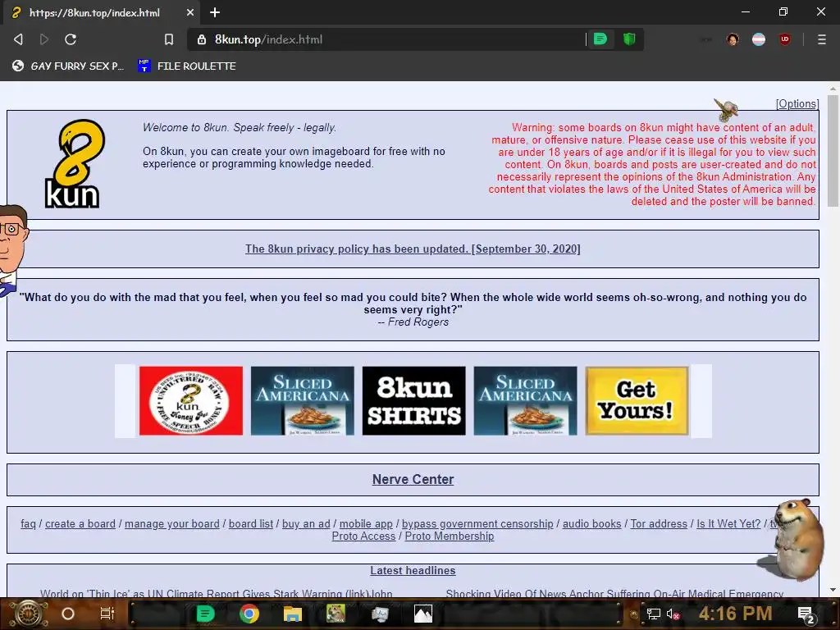Viewport: 840px width, 630px height.
Task: Open the user avatar extension icon
Action: coord(733,39)
